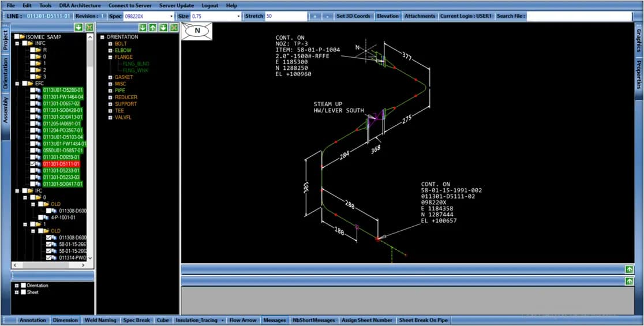Click the Search File input field
This screenshot has height=326, width=644.
pyautogui.click(x=579, y=16)
